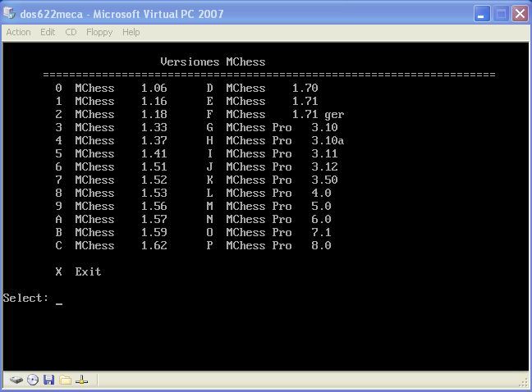Click the 'MChess Pro 7.1' entry
Viewport: 532px width, 392px height.
tap(268, 232)
